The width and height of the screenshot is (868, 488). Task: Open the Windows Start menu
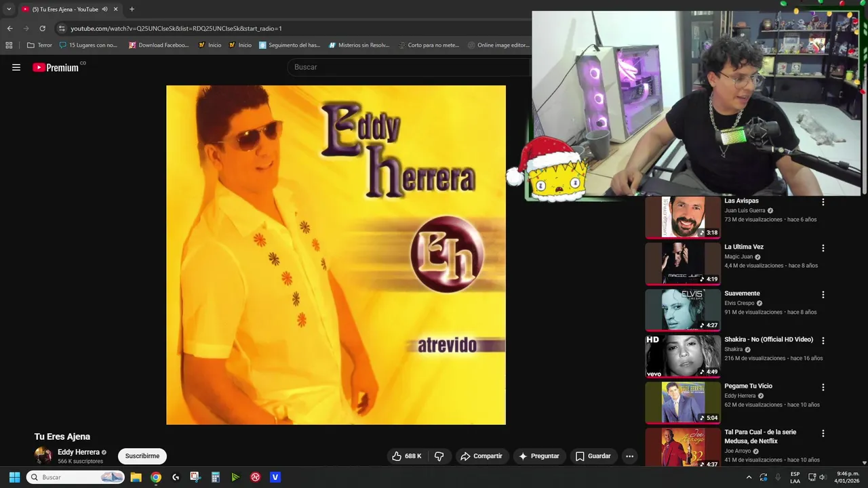tap(14, 477)
